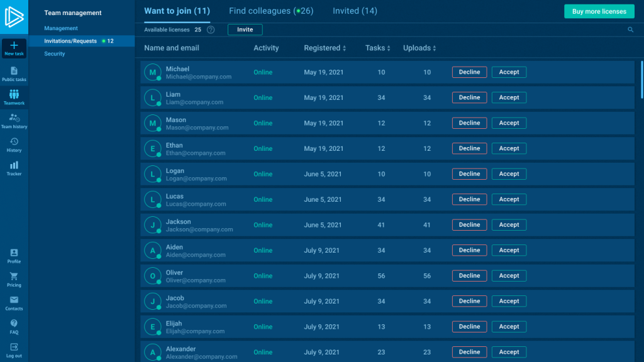This screenshot has height=362, width=644.
Task: Click the search magnifier icon
Action: (631, 30)
